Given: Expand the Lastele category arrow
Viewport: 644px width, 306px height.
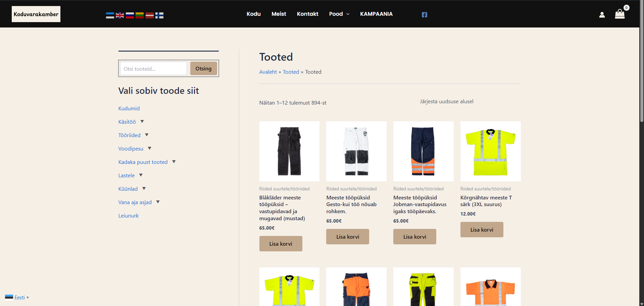Looking at the screenshot, I should click(141, 175).
